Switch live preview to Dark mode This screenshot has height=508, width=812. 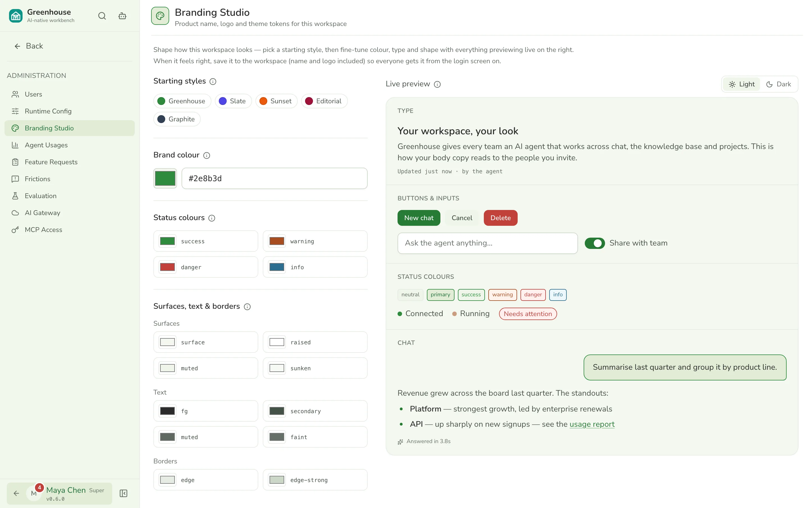coord(779,84)
